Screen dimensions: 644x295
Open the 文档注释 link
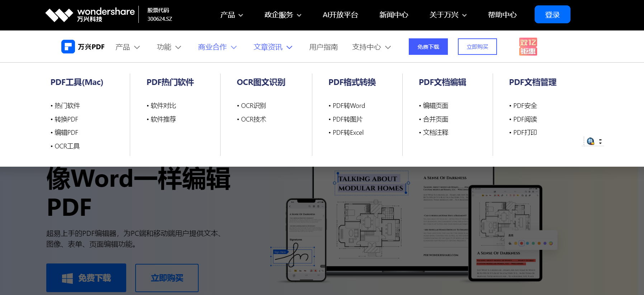tap(435, 133)
